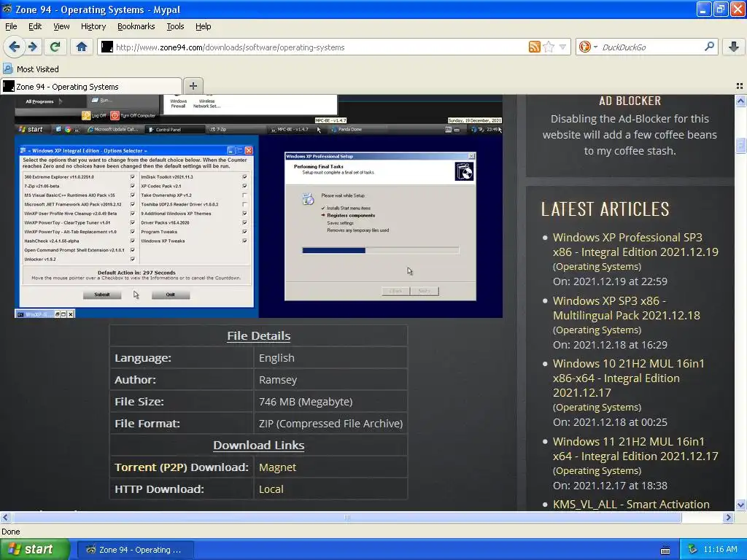Open the Bookmarks menu

136,26
